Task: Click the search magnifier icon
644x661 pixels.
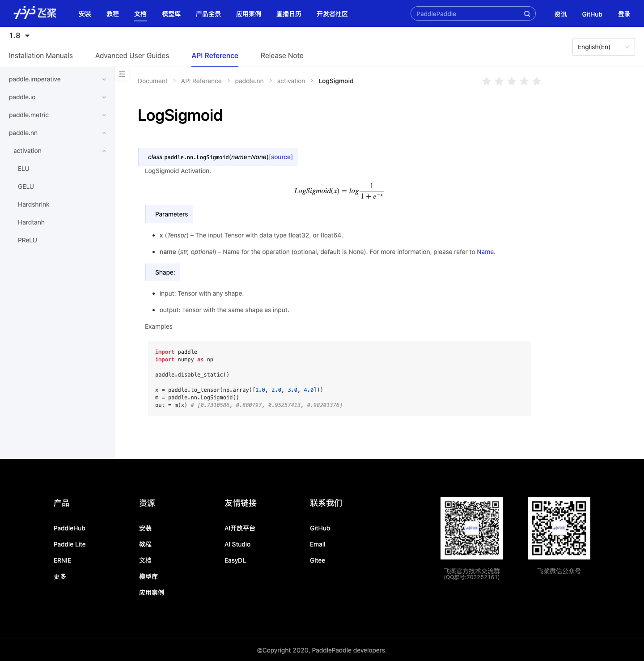Action: [x=527, y=13]
